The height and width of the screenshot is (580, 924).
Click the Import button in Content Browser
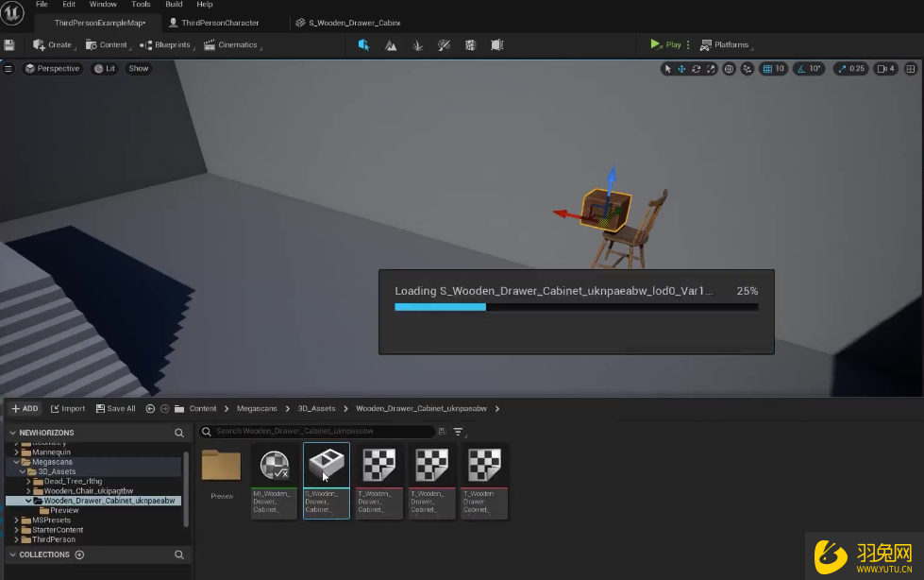click(x=68, y=409)
